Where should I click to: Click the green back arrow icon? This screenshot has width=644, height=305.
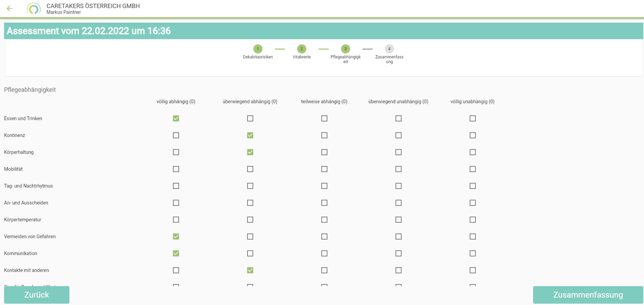coord(9,8)
